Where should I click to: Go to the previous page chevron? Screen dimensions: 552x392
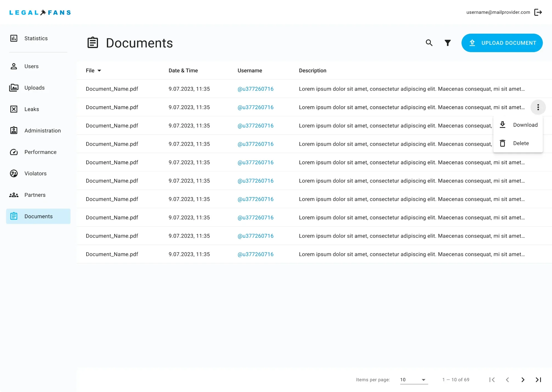[x=507, y=380]
